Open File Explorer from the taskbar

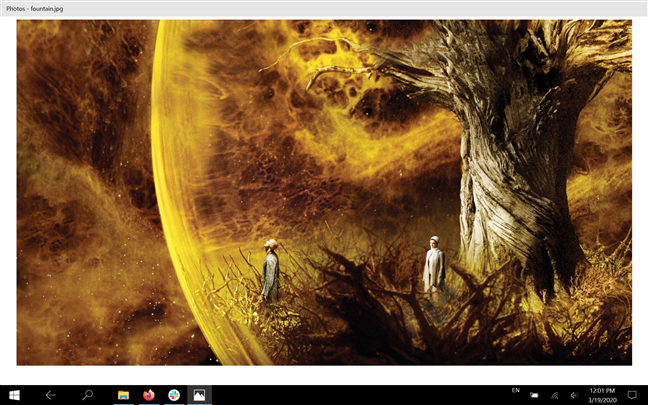(x=123, y=395)
